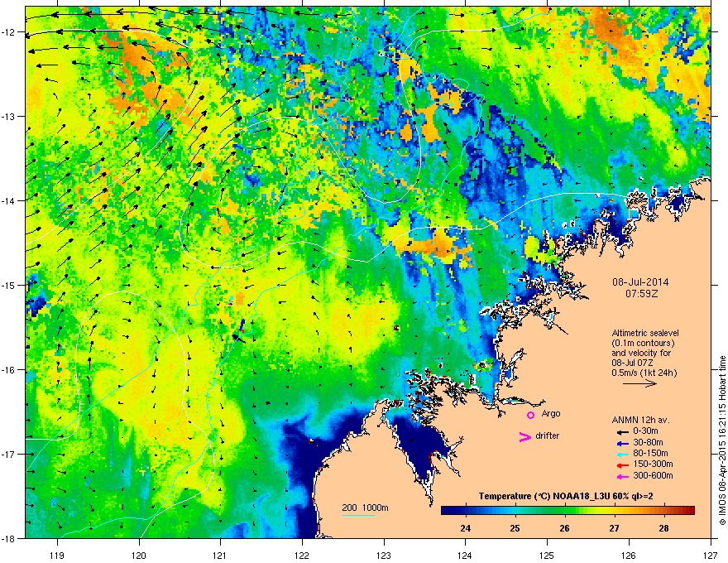The width and height of the screenshot is (728, 563).
Task: Click the ANMN 12h av. heading
Action: (640, 420)
